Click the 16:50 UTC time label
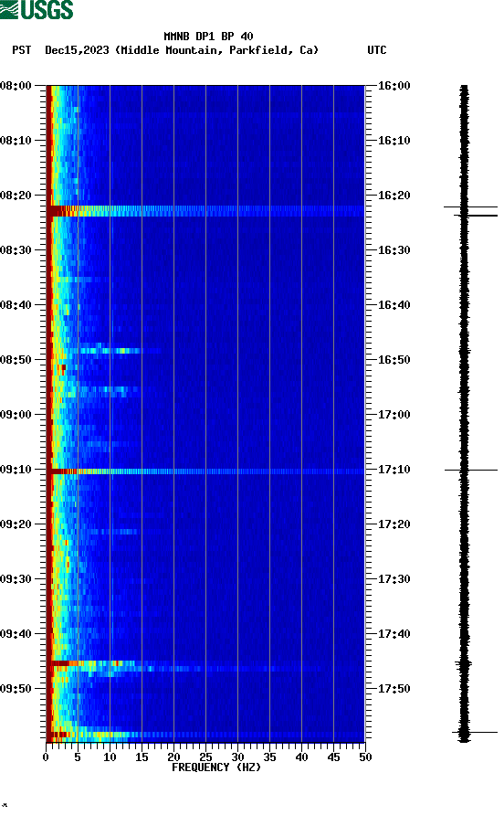Viewport: 504px width, 815px height. [x=394, y=360]
